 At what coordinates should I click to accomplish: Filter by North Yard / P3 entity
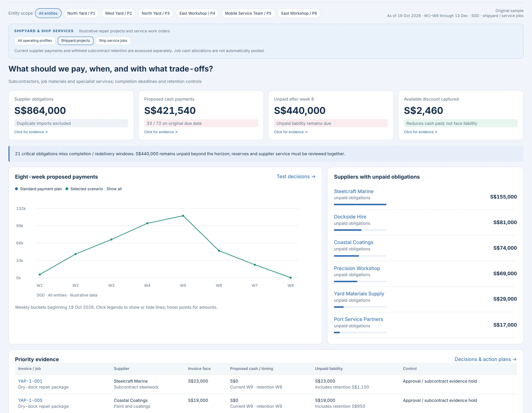click(156, 13)
